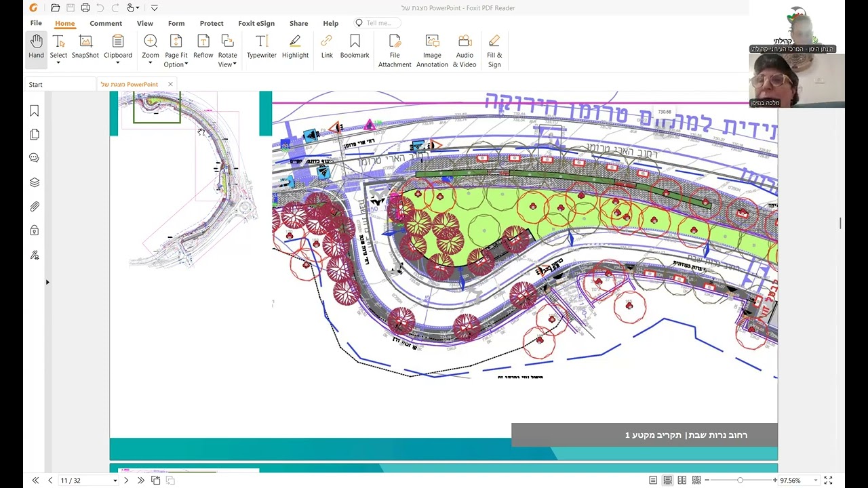
Task: Open the Foxit eSign tab
Action: point(256,23)
